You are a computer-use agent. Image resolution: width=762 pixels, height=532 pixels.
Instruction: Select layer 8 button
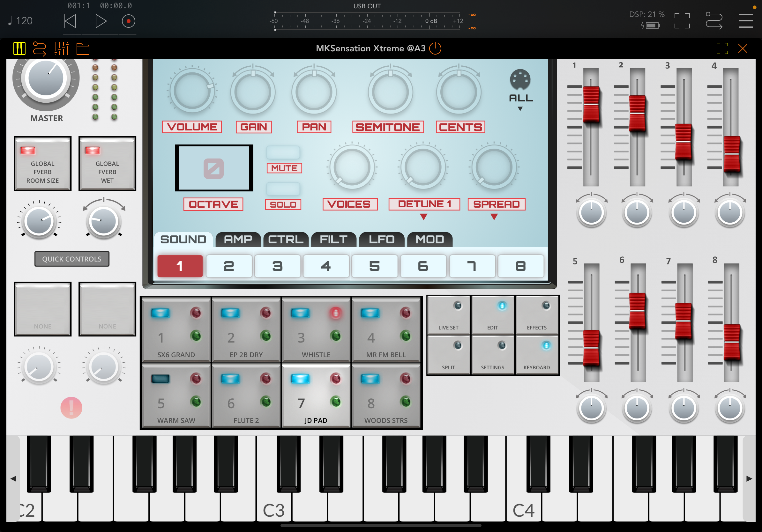click(x=520, y=266)
